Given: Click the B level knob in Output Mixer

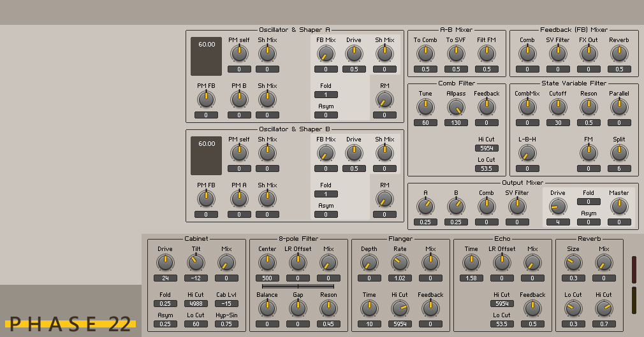Looking at the screenshot, I should 456,206.
